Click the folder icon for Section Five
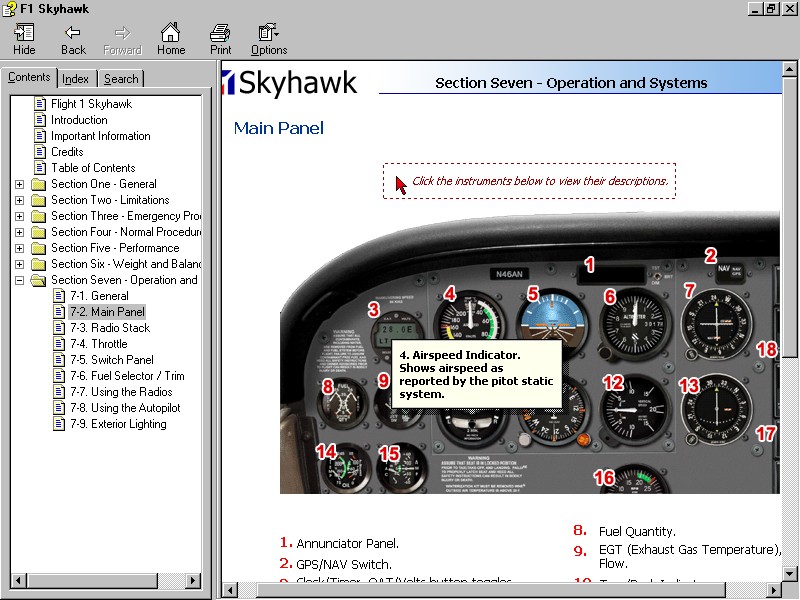 pyautogui.click(x=39, y=248)
